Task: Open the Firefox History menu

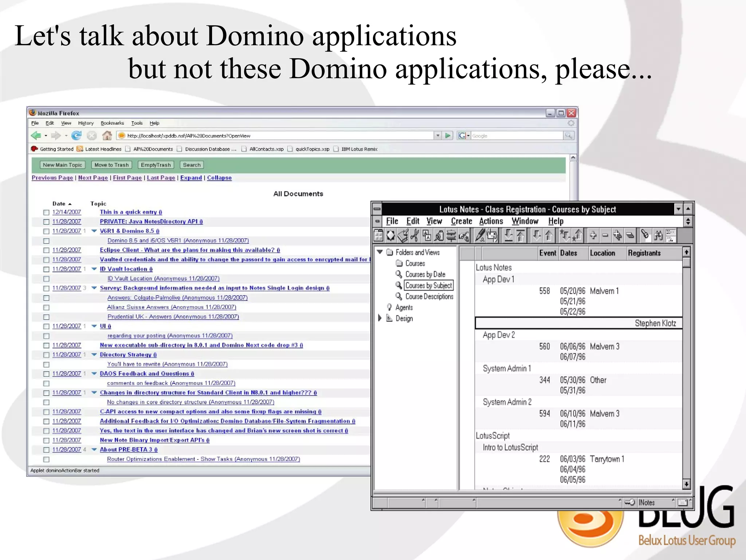Action: tap(86, 123)
